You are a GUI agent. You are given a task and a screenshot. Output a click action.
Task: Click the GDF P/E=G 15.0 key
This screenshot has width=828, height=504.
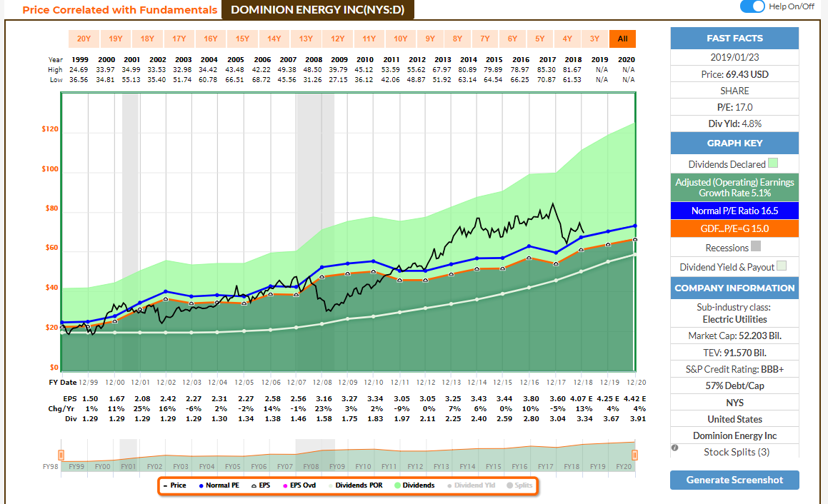734,228
